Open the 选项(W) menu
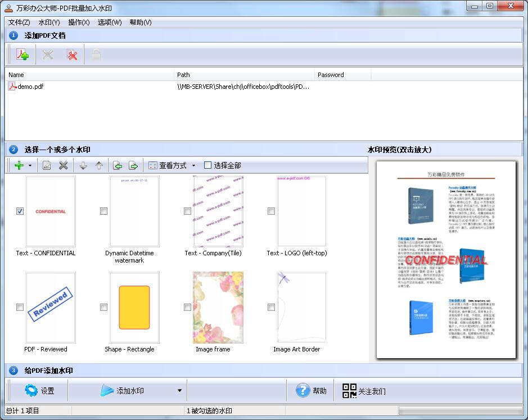 coord(109,22)
